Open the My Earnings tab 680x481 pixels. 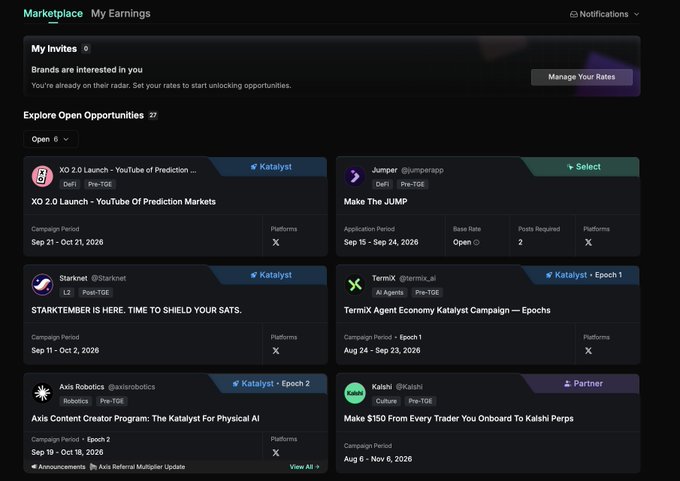(x=121, y=13)
